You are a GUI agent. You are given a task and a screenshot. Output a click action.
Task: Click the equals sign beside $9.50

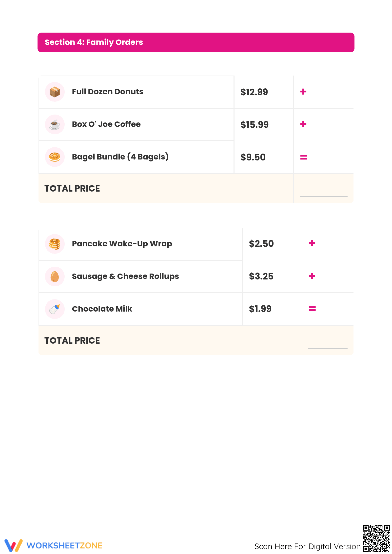pos(304,157)
